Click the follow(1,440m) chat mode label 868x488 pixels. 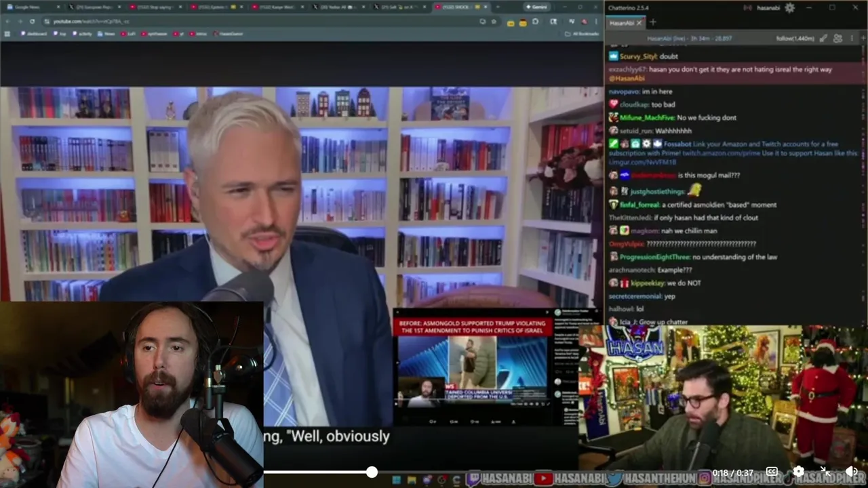[795, 39]
